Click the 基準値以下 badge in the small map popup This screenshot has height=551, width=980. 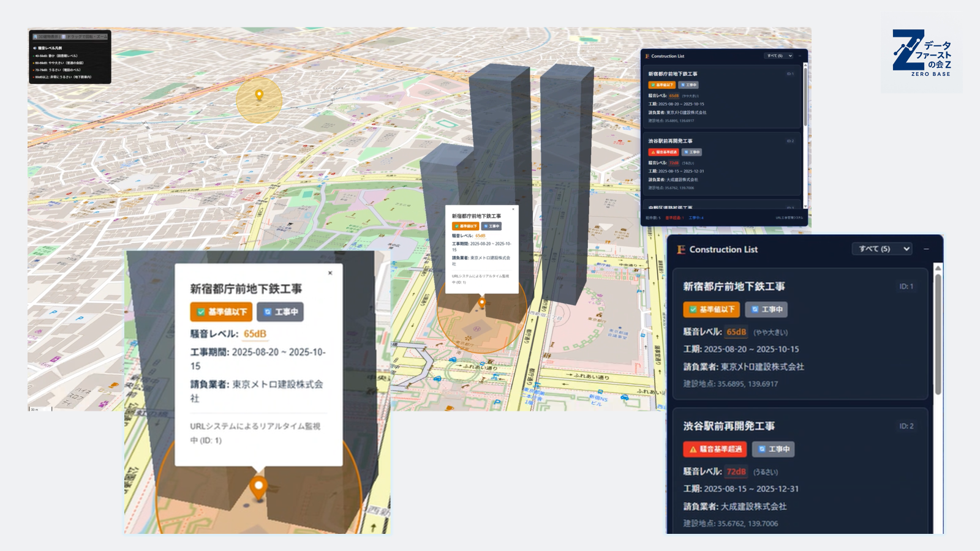point(466,227)
